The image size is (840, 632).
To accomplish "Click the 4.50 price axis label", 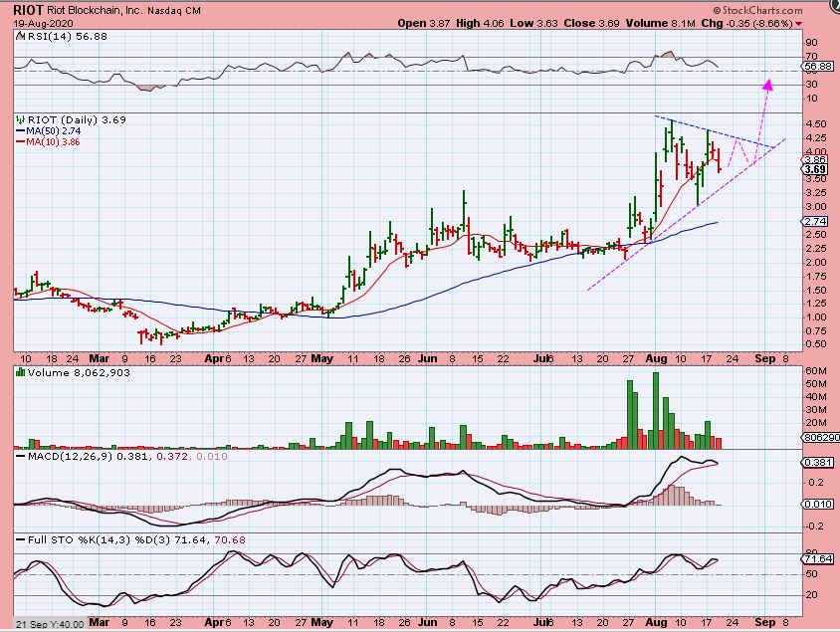I will (x=815, y=123).
